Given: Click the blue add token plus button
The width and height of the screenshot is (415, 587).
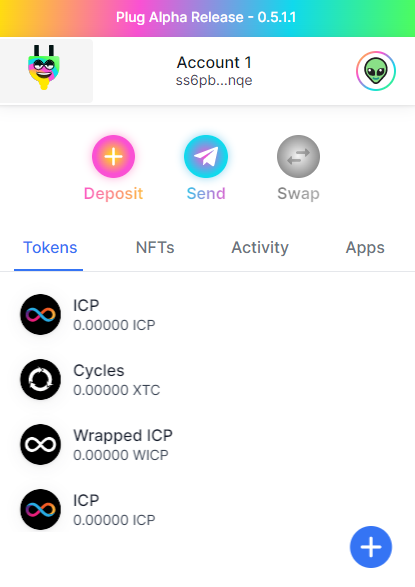Looking at the screenshot, I should (x=371, y=547).
